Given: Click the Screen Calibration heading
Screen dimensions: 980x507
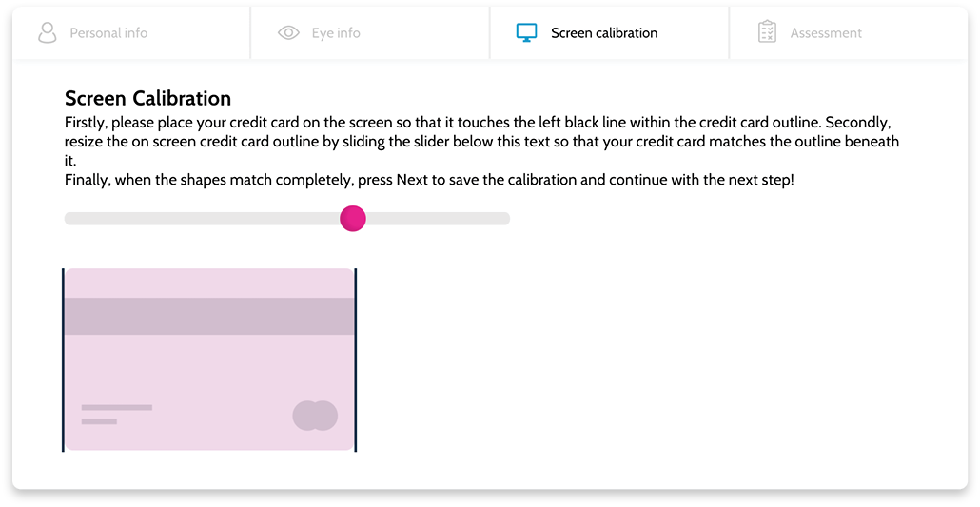Looking at the screenshot, I should 147,98.
